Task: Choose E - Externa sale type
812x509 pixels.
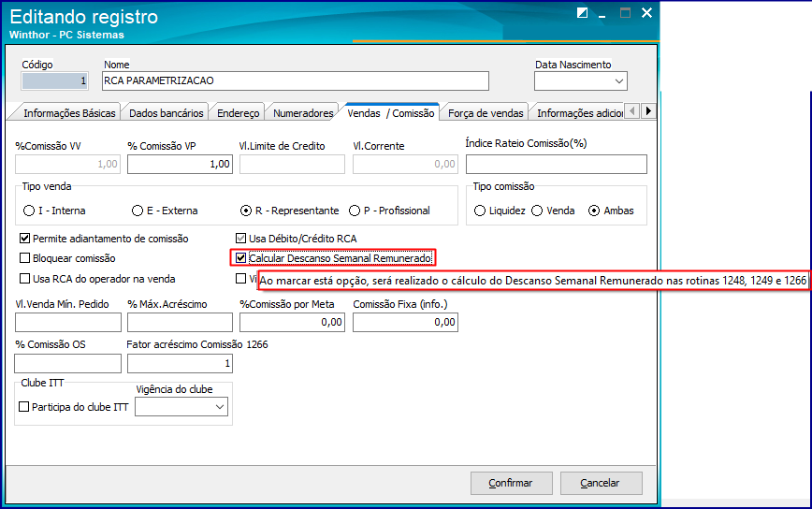Action: pyautogui.click(x=166, y=211)
